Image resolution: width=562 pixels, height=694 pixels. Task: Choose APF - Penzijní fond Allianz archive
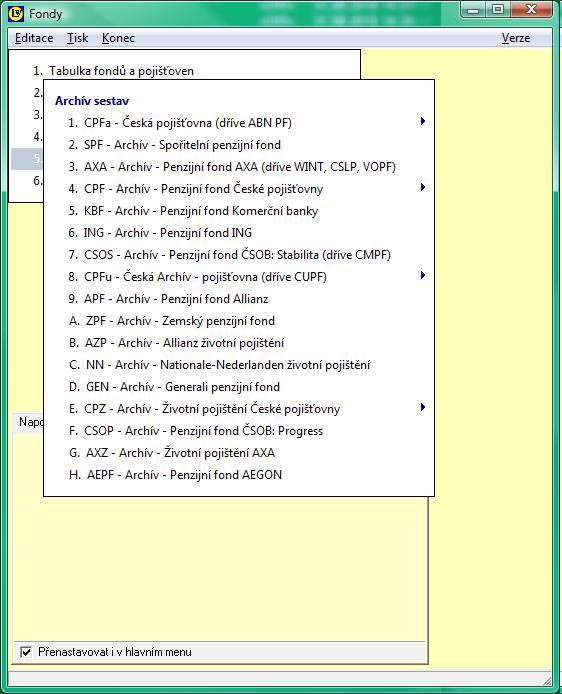[x=168, y=299]
